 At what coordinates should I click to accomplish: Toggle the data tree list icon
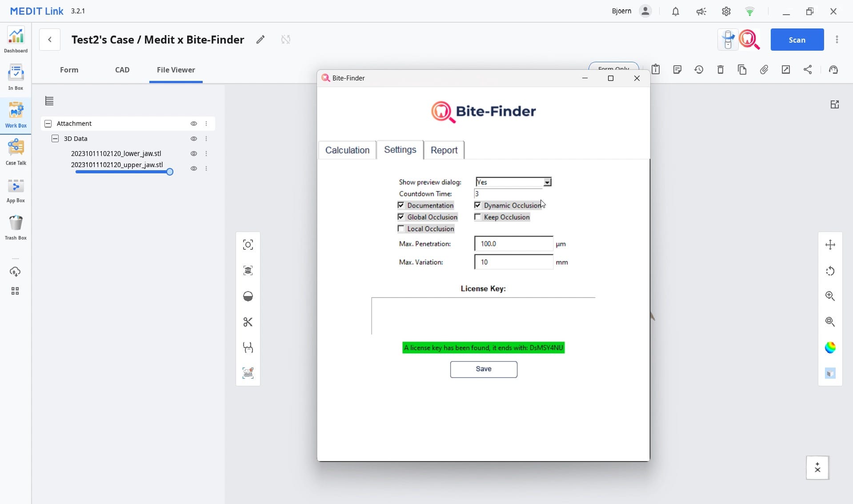(49, 101)
